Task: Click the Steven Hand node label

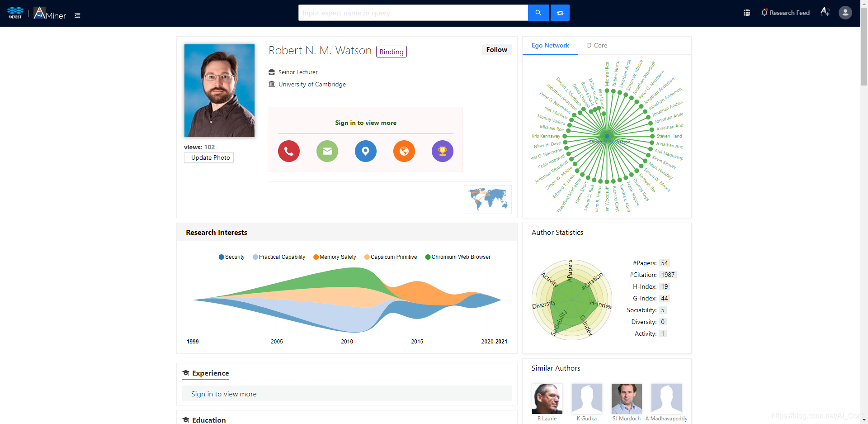Action: (x=669, y=136)
